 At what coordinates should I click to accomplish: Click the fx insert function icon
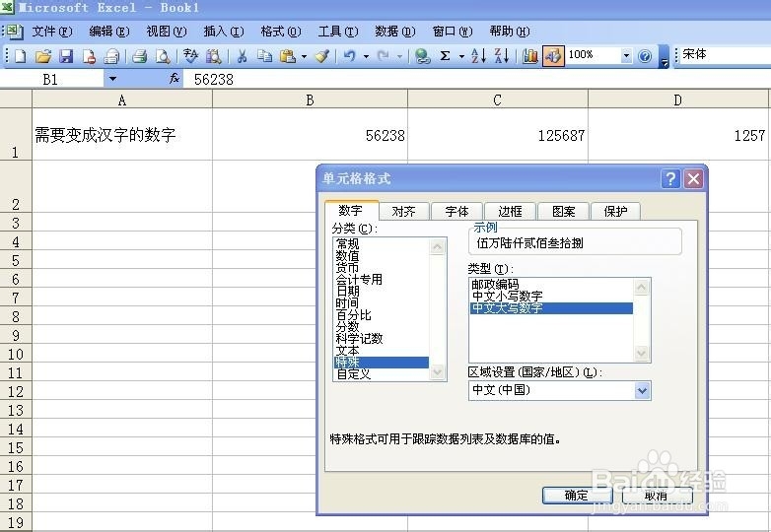pyautogui.click(x=175, y=79)
